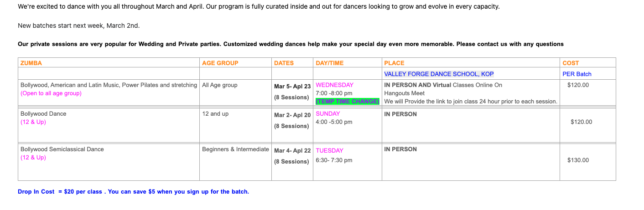Click the ZUMBA column header

[x=31, y=63]
